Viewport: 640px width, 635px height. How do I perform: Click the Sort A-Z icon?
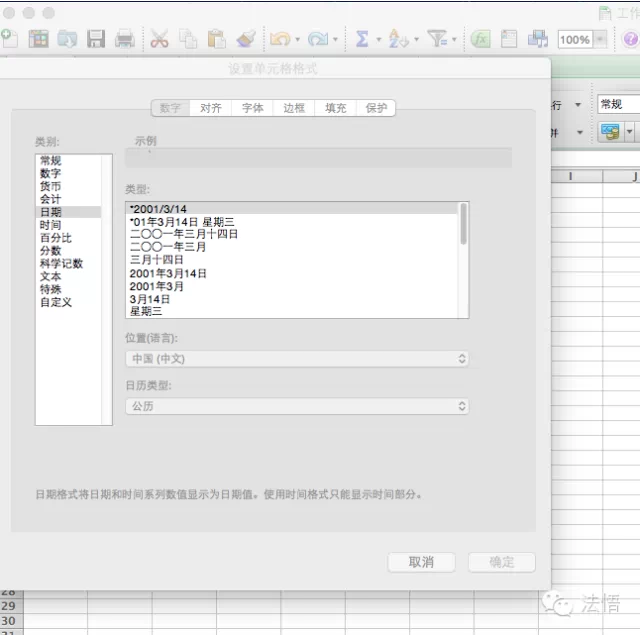tap(398, 39)
